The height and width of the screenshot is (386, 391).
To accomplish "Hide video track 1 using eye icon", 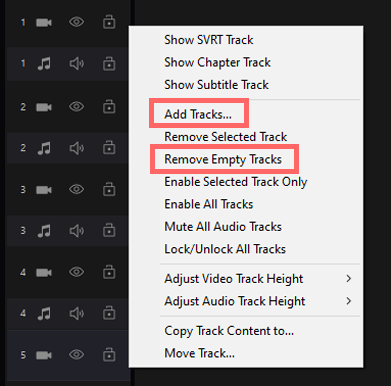I will point(76,22).
